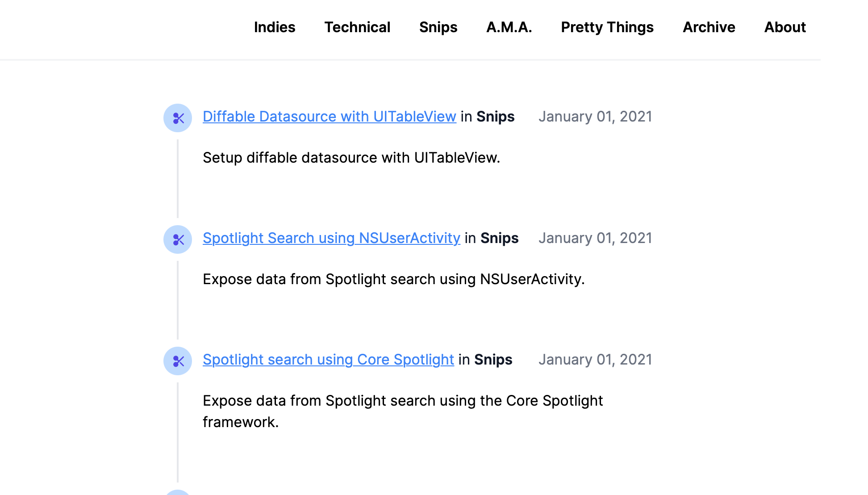Open Snips in the navigation bar
Image resolution: width=868 pixels, height=495 pixels.
pos(438,27)
